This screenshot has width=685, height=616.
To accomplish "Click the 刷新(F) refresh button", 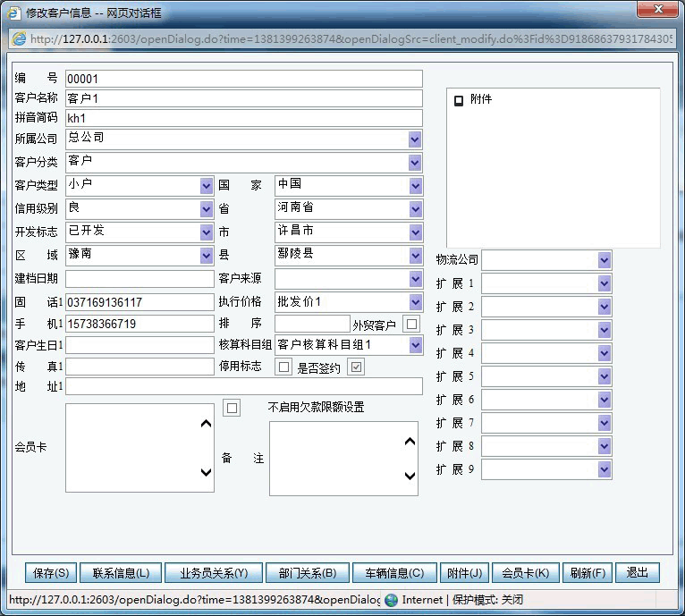I will [588, 573].
